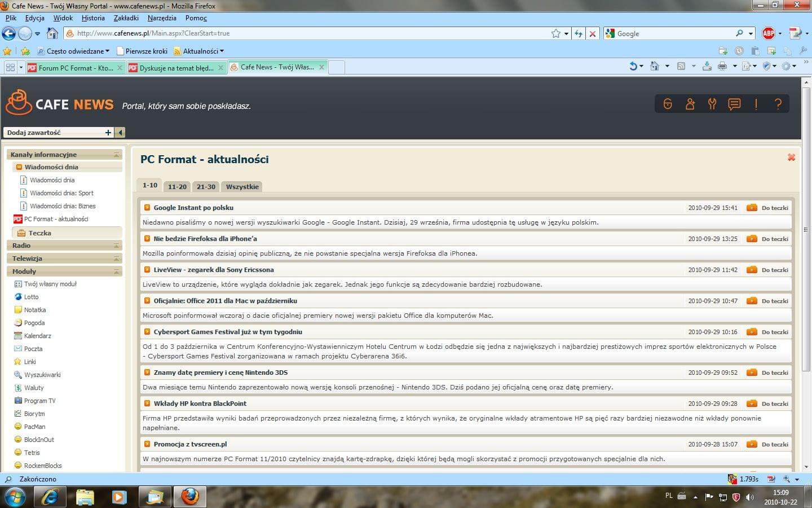
Task: Open the 'Narzędzia' menu
Action: pos(162,18)
